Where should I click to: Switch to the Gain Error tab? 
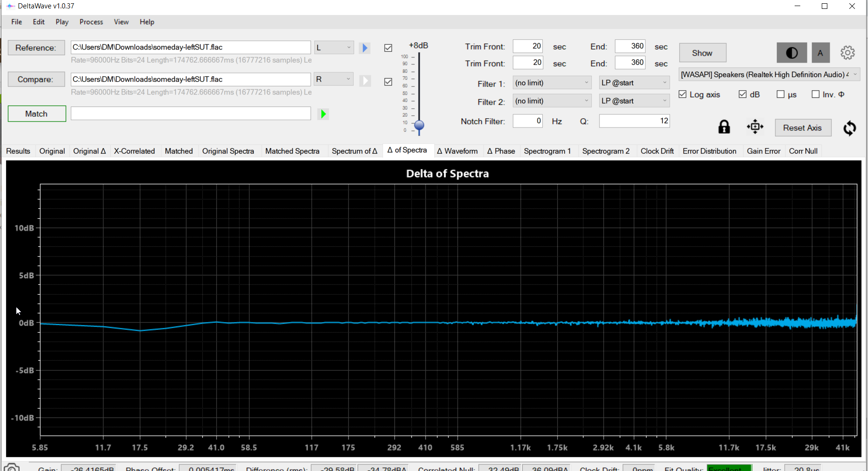coord(764,151)
